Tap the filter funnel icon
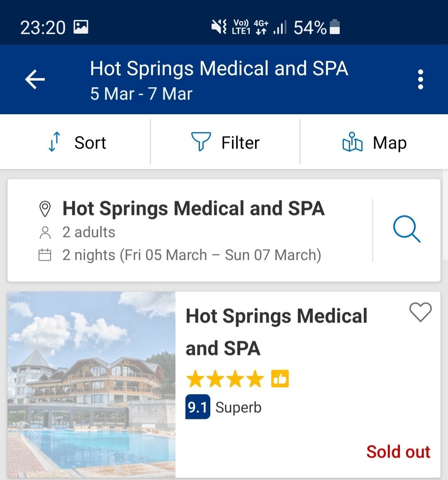Screen dimensions: 448x480 pos(201,142)
